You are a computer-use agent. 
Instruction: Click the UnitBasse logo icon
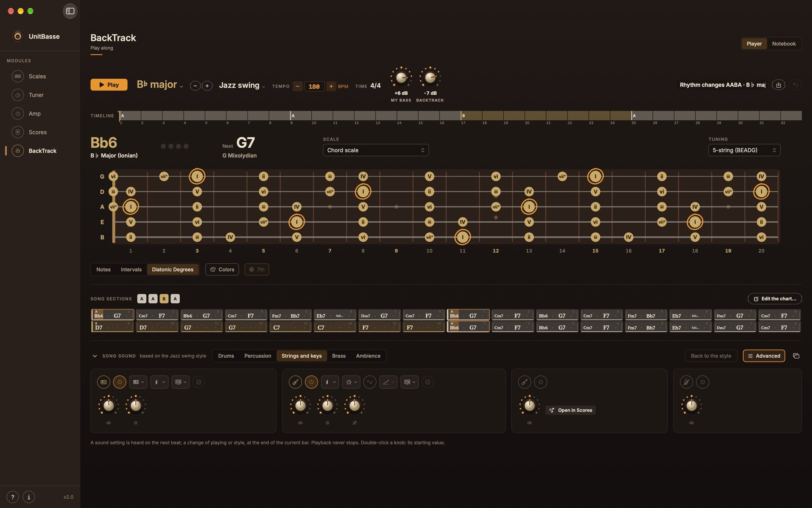tap(18, 36)
